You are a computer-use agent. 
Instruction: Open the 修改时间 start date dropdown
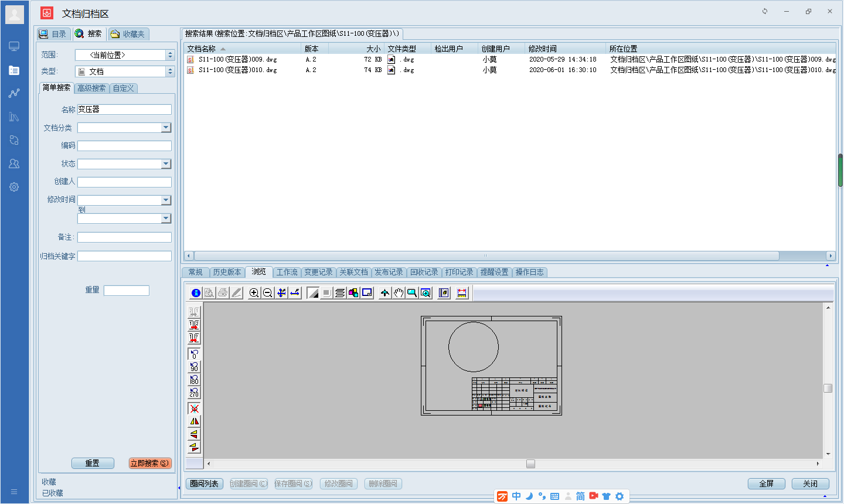point(166,200)
